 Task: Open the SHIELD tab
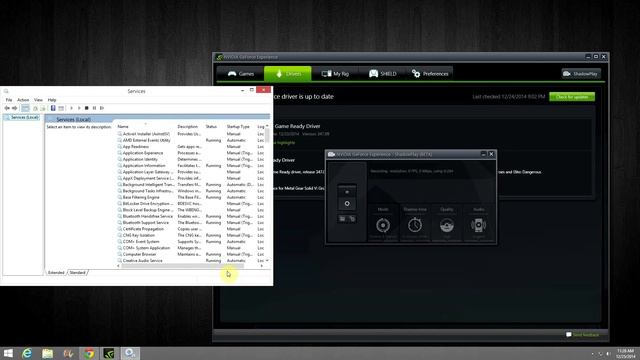tap(382, 73)
